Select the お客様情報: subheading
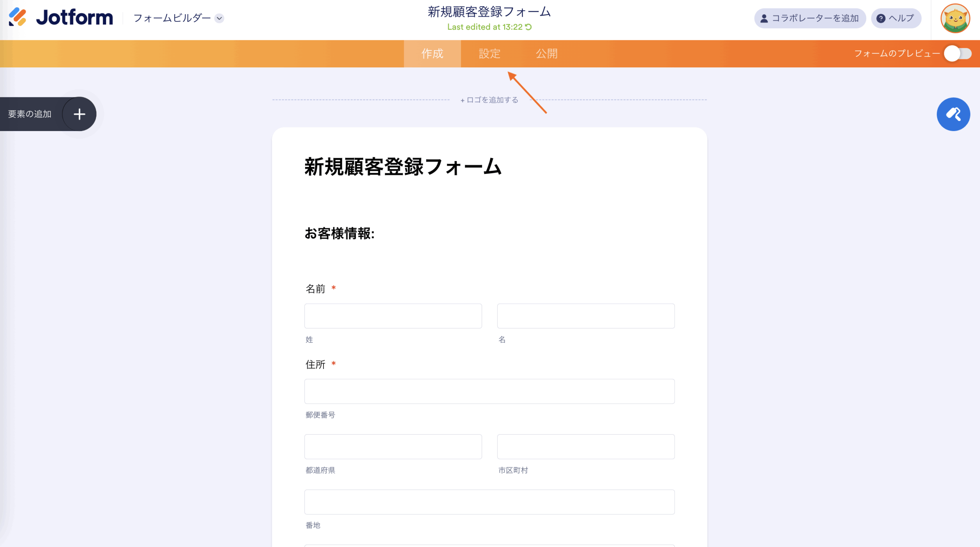980x547 pixels. pyautogui.click(x=340, y=233)
